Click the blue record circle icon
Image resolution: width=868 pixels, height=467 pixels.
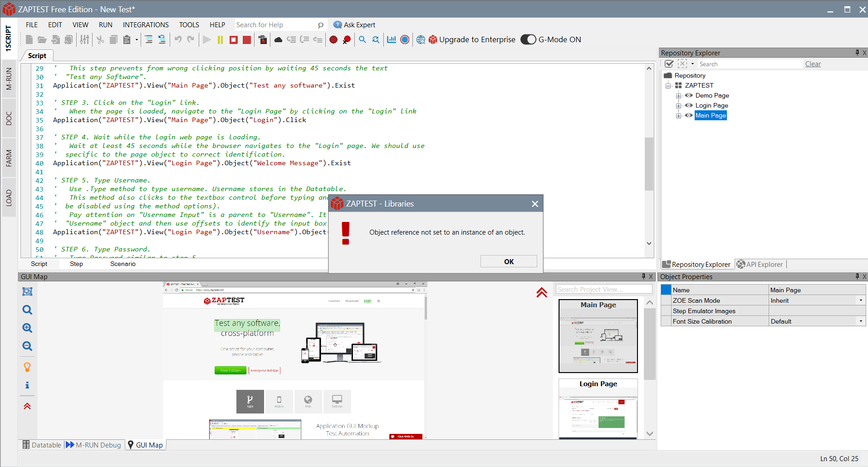[405, 40]
